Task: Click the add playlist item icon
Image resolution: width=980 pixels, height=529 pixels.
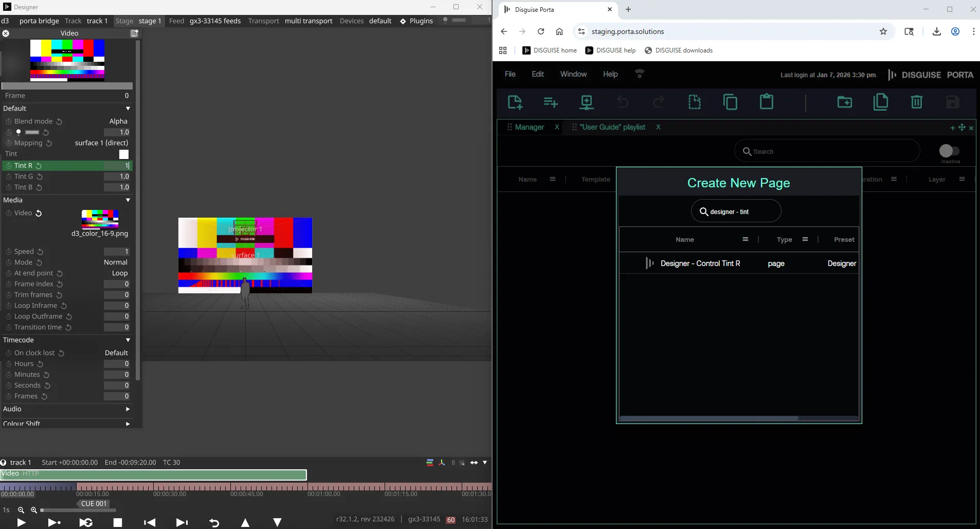Action: 550,102
